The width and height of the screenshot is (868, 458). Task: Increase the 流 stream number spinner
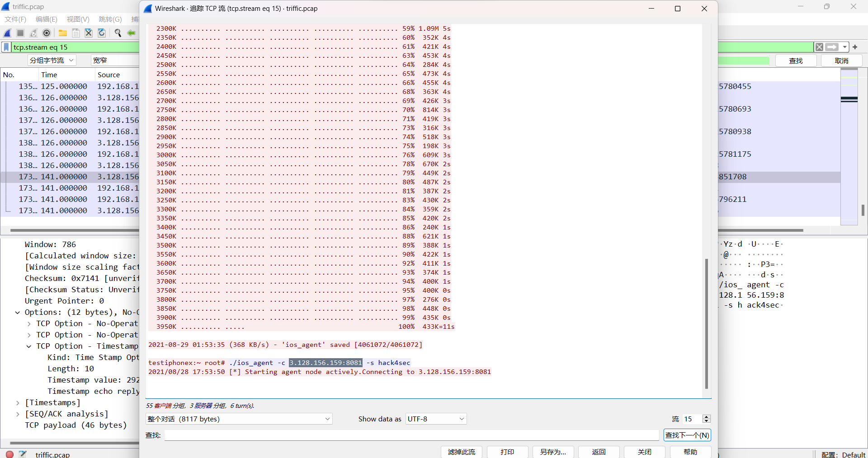point(707,417)
